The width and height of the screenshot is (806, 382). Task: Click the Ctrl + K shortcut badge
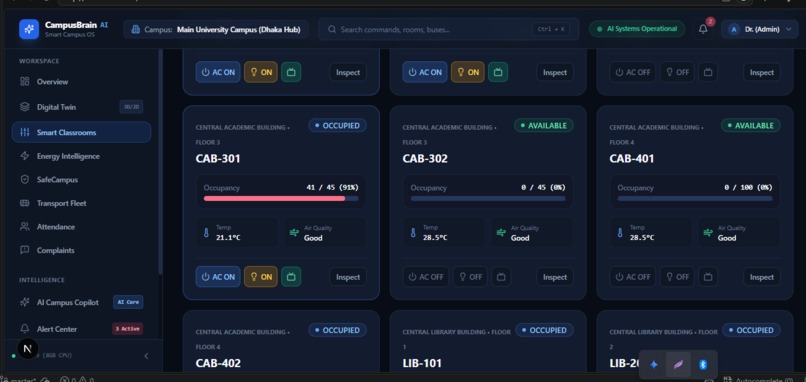click(551, 29)
